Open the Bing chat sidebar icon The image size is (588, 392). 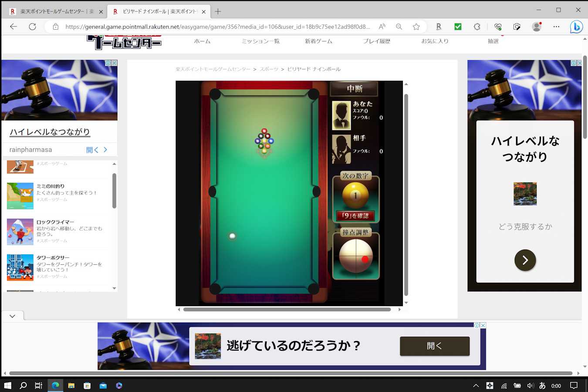(x=576, y=27)
